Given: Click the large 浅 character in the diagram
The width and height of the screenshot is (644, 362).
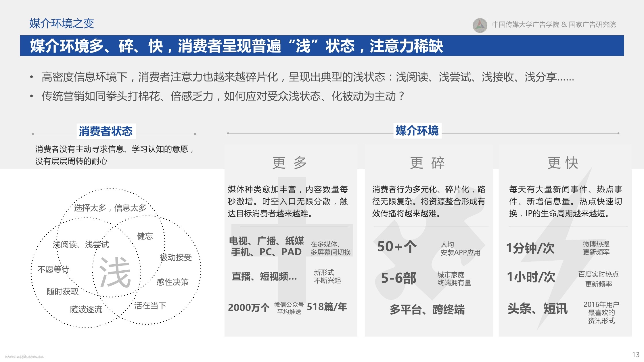Looking at the screenshot, I should click(x=115, y=273).
